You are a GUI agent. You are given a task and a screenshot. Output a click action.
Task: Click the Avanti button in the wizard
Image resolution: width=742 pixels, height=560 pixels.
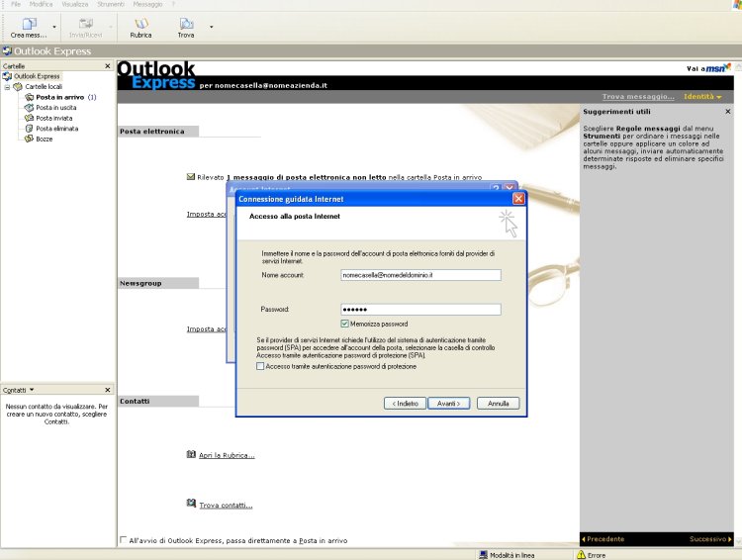point(448,404)
